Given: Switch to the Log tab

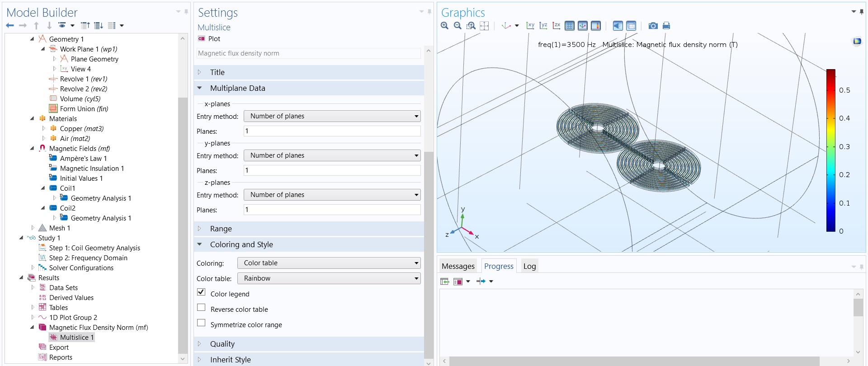Looking at the screenshot, I should (529, 266).
